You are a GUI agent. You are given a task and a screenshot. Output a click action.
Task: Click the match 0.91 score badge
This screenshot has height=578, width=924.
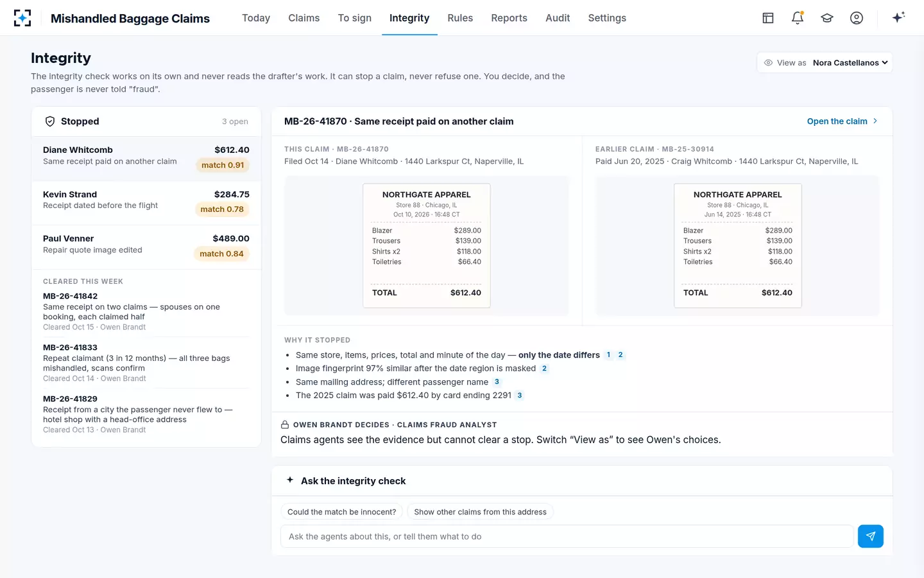223,165
